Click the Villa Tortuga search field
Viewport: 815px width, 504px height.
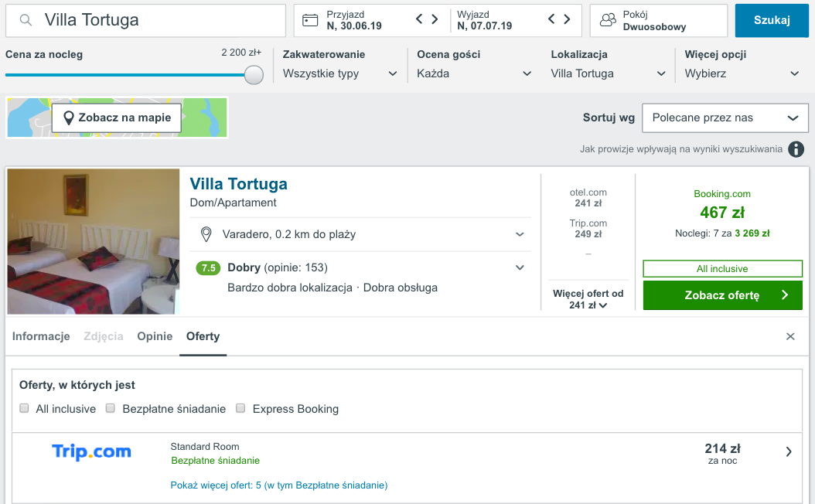(145, 21)
